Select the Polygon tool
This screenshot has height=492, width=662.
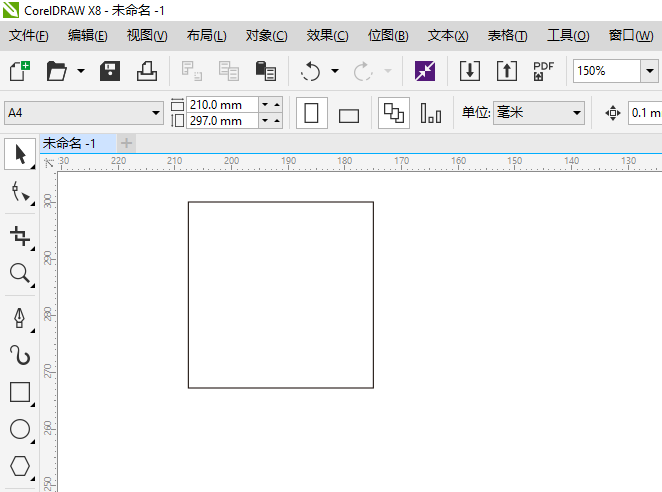pos(20,467)
